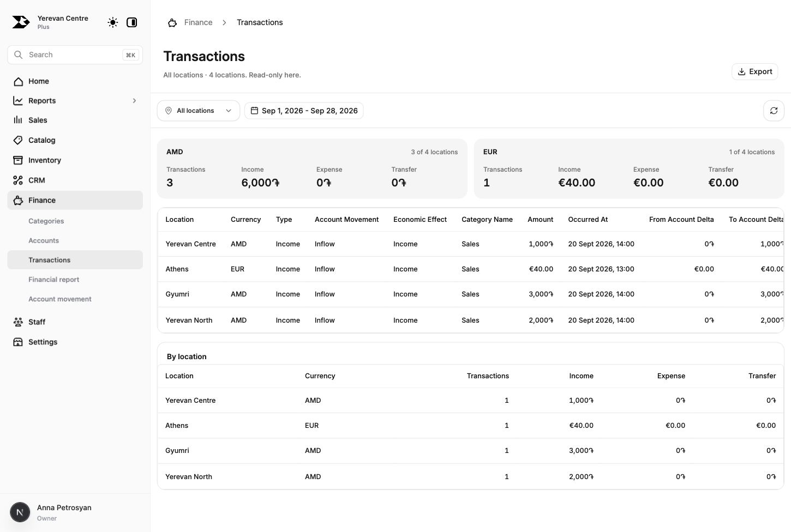Viewport: 791px width, 532px height.
Task: Click the Finance piggy bank icon in sidebar
Action: coord(18,200)
